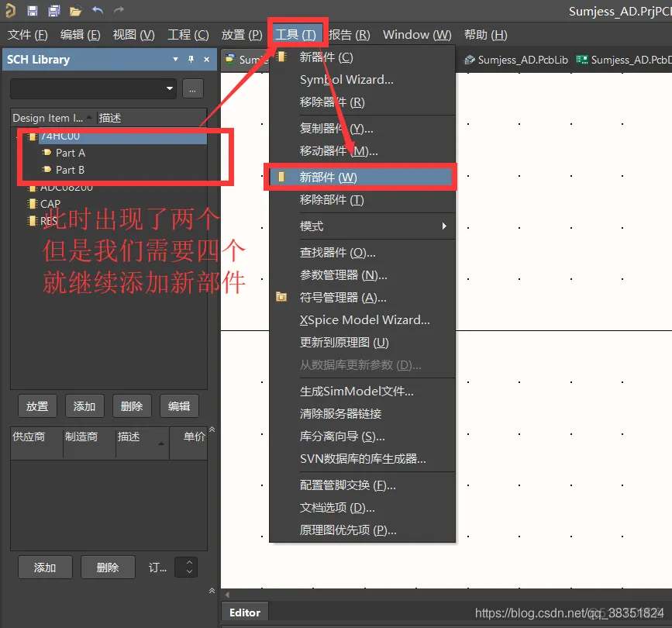
Task: Click the upper 添加 button under component list
Action: point(84,406)
